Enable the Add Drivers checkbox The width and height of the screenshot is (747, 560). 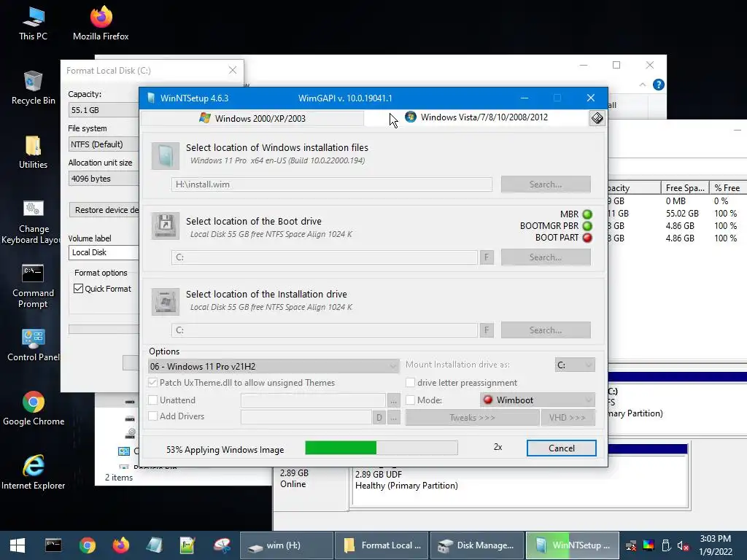point(153,416)
